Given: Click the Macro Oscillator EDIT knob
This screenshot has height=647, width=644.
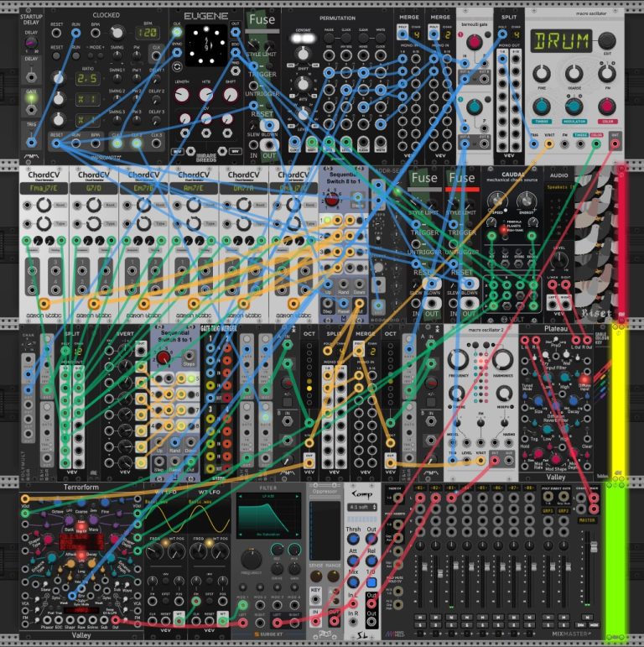Looking at the screenshot, I should (606, 40).
